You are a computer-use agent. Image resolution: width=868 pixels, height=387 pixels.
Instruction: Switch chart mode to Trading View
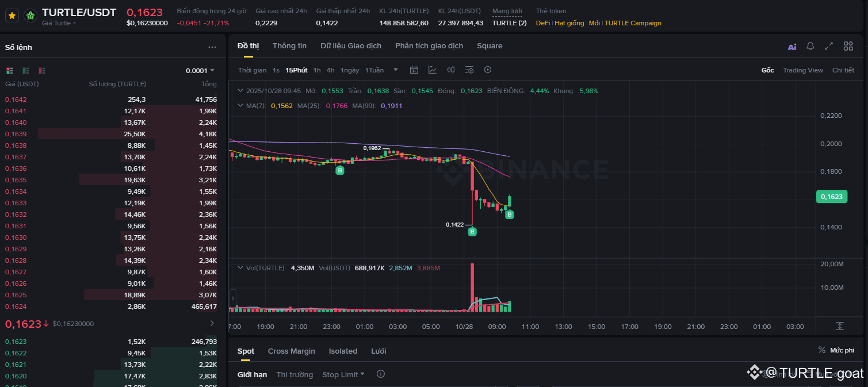click(x=803, y=70)
